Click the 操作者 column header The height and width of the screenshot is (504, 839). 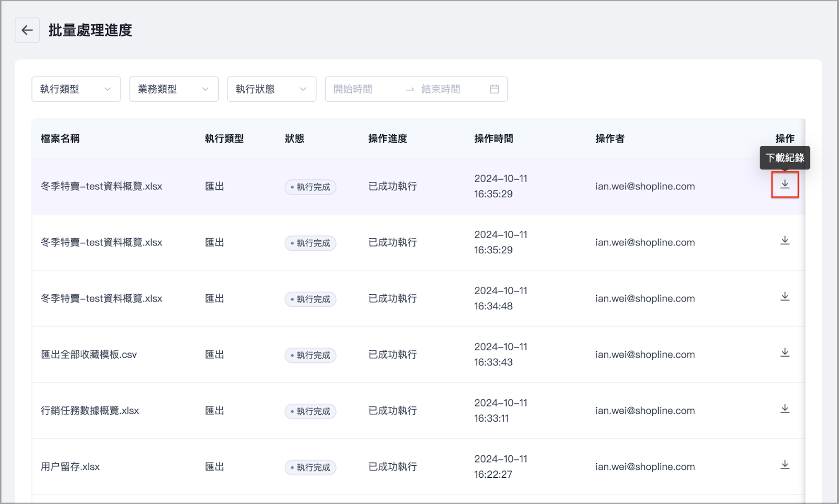[609, 138]
